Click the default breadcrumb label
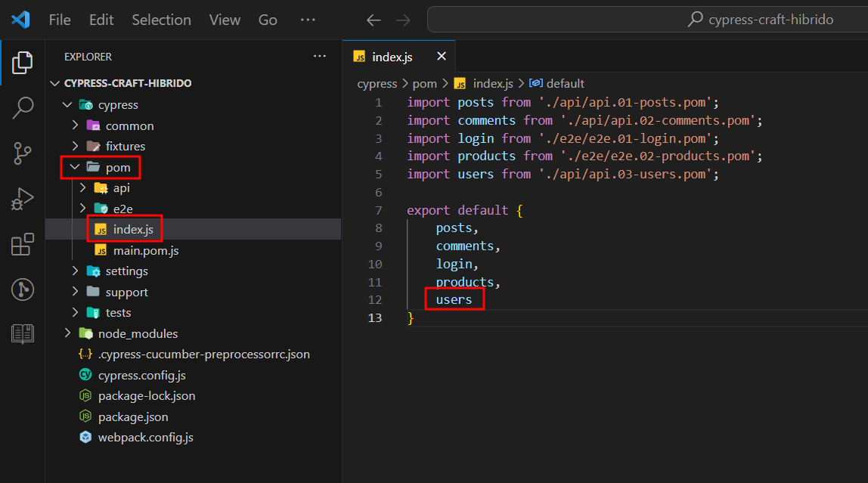 566,84
